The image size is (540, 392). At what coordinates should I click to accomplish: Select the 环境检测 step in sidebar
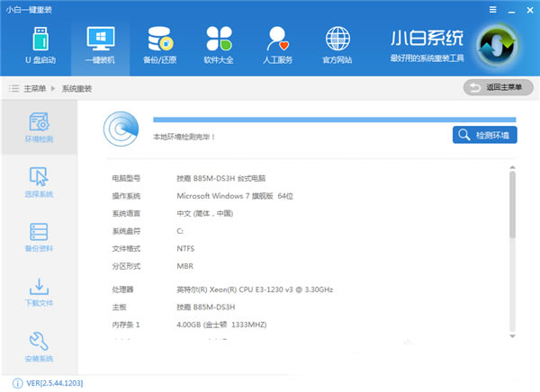[39, 128]
